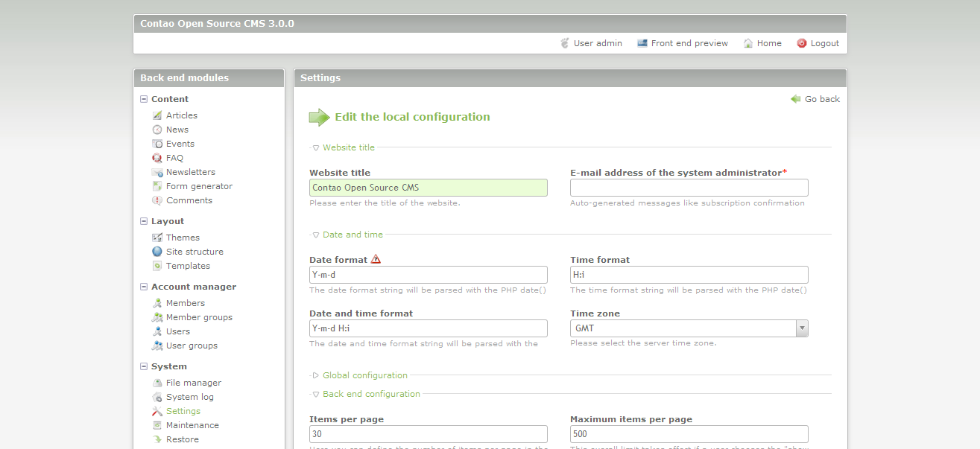The image size is (980, 449).
Task: Click the date format warning icon
Action: pos(375,259)
